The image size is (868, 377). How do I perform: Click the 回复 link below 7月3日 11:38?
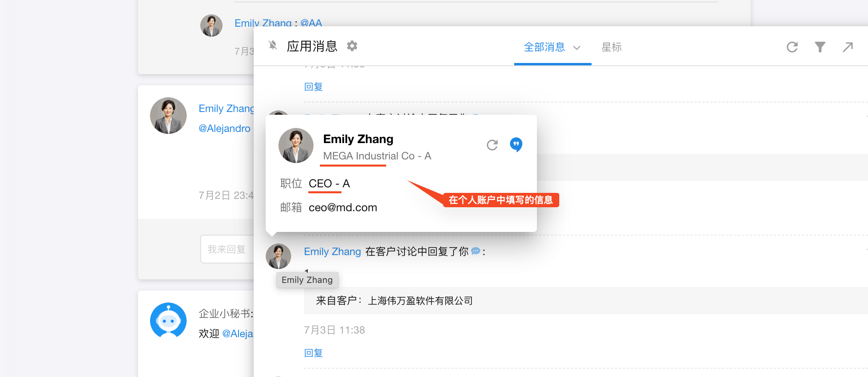coord(313,353)
